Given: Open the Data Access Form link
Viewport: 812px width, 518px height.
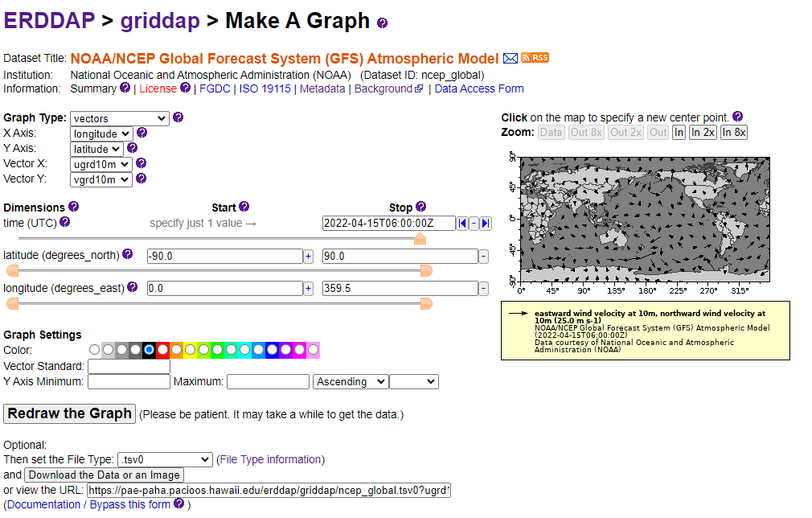Looking at the screenshot, I should [x=479, y=88].
